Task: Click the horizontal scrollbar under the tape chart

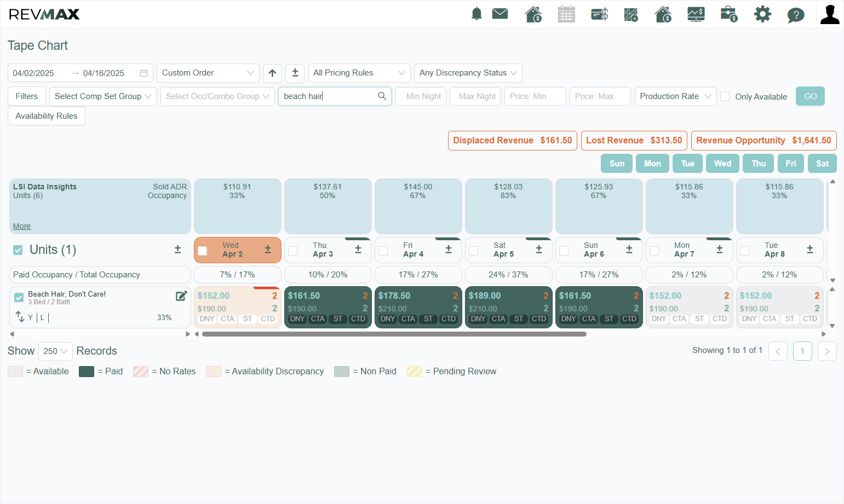Action: coord(394,334)
